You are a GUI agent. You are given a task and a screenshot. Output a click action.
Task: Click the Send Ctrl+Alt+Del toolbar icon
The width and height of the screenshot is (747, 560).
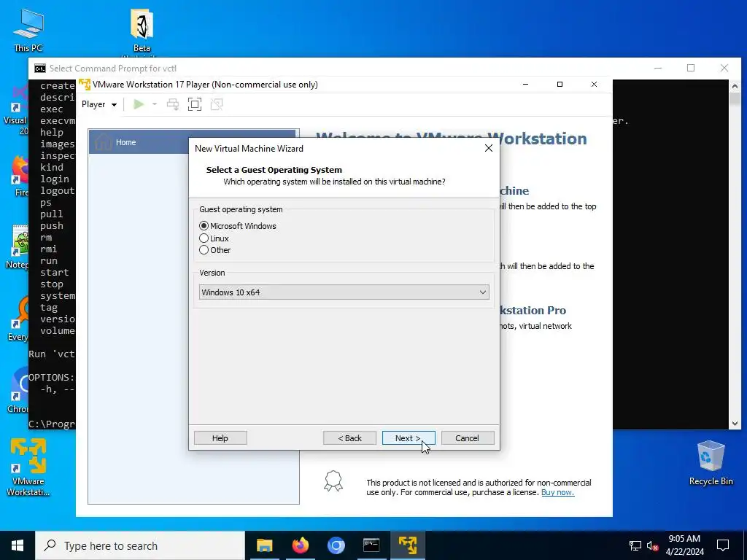pos(173,104)
